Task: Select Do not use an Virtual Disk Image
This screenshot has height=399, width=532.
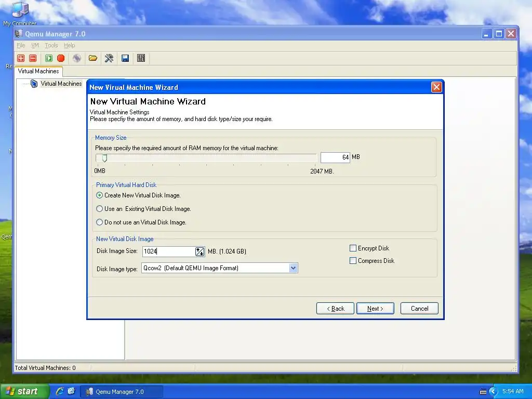Action: coord(99,222)
